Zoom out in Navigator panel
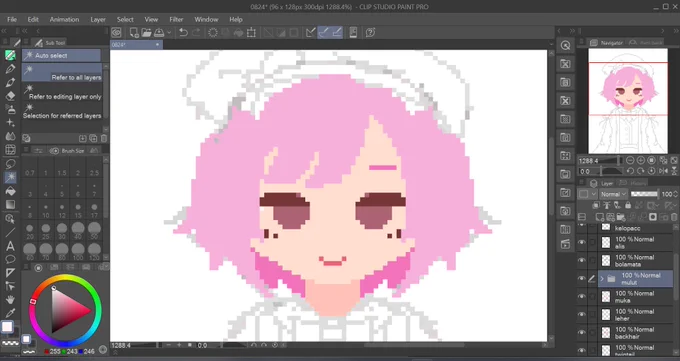 (631, 161)
